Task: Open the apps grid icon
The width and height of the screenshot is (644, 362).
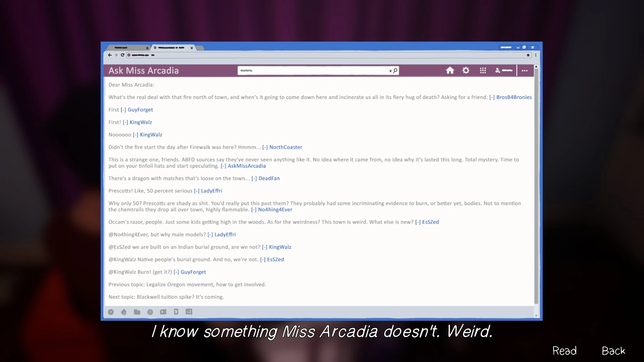Action: tap(483, 70)
